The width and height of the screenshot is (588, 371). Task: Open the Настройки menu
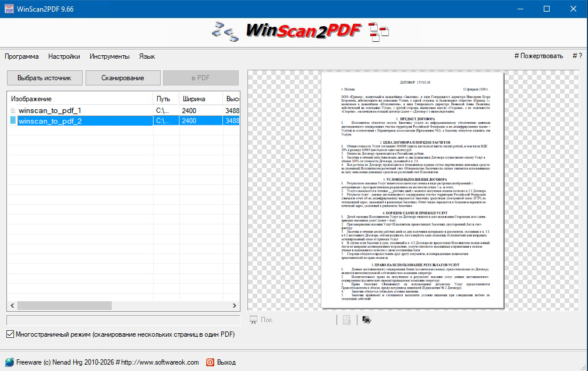click(x=64, y=56)
